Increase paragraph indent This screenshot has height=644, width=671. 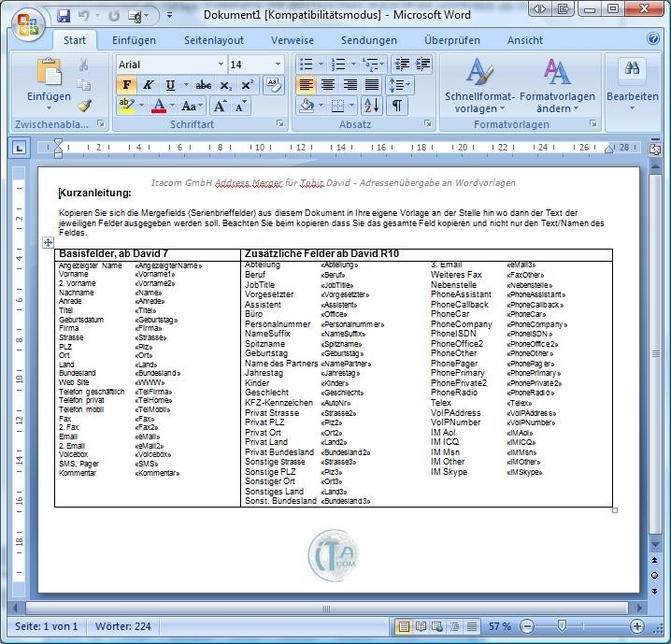(422, 64)
